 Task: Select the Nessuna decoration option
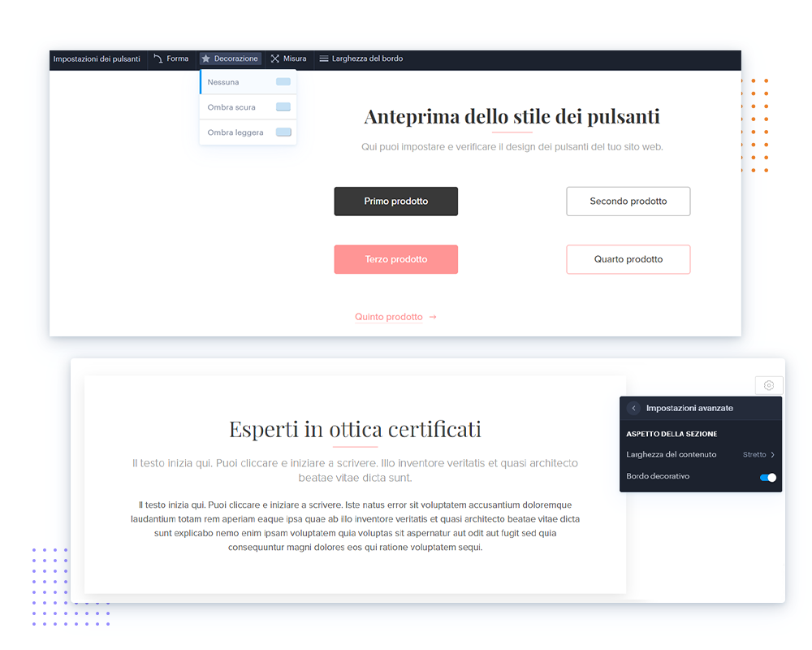tap(248, 82)
